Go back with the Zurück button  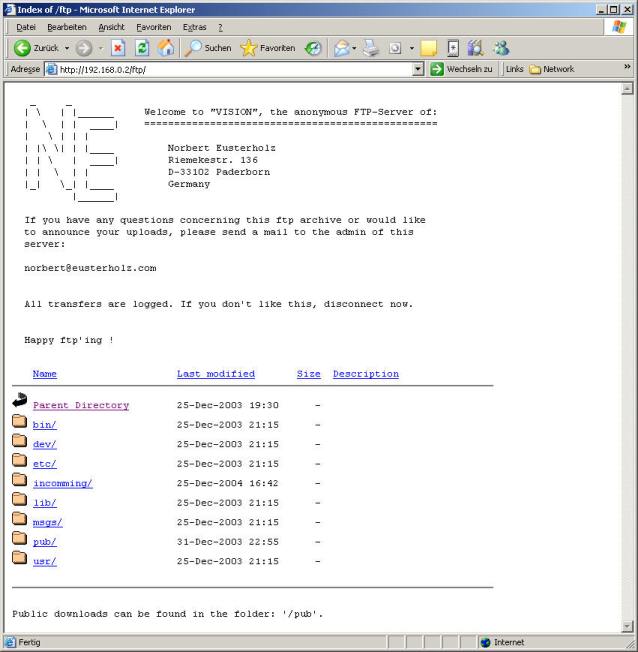click(35, 48)
